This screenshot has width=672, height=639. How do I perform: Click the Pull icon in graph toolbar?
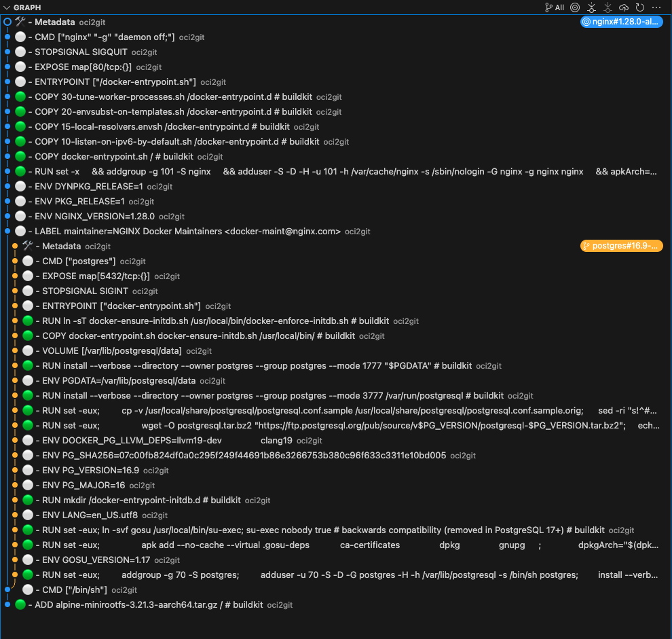608,7
